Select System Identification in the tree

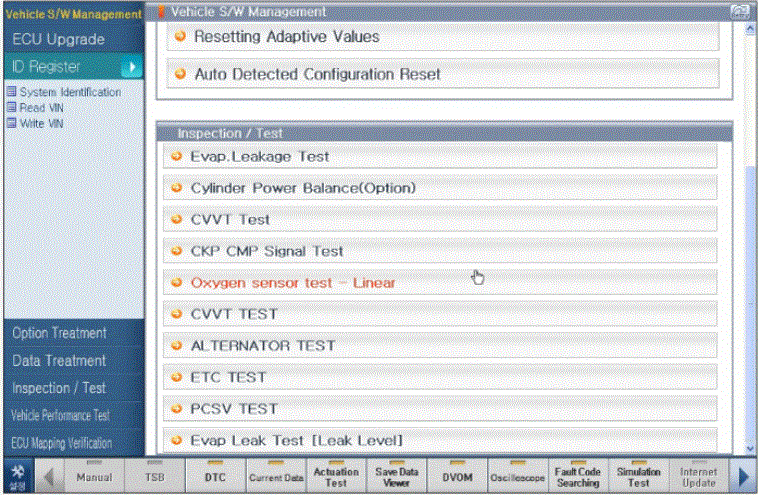coord(69,92)
